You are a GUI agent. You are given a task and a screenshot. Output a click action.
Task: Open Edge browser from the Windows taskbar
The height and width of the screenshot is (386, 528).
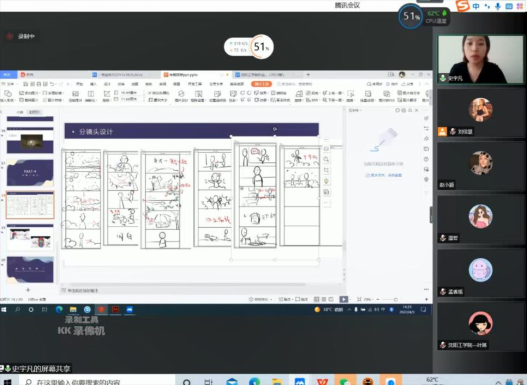click(59, 310)
